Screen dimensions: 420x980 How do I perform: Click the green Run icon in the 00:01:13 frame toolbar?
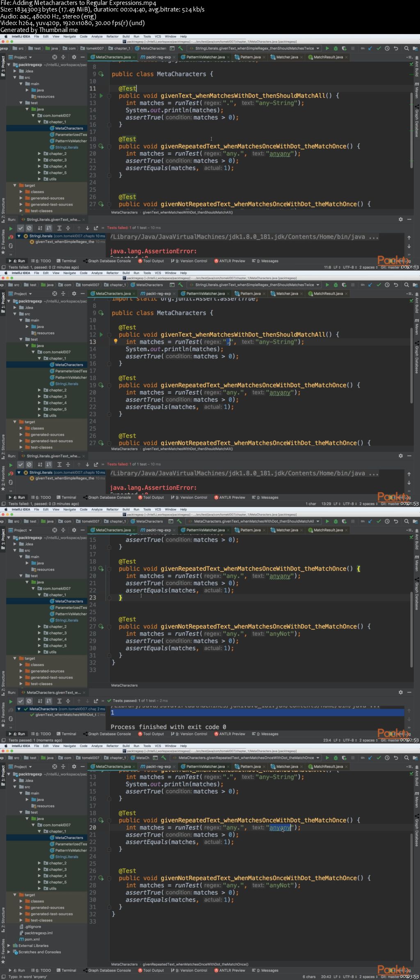coord(327,48)
